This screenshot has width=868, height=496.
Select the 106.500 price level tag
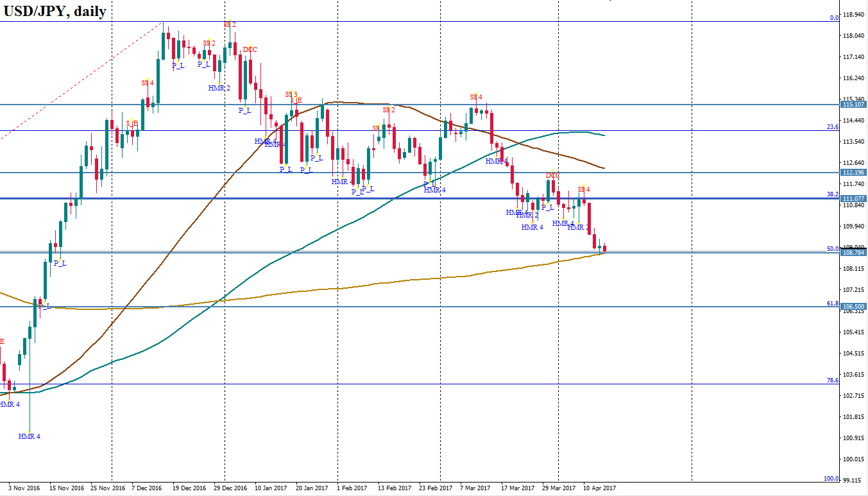click(854, 307)
